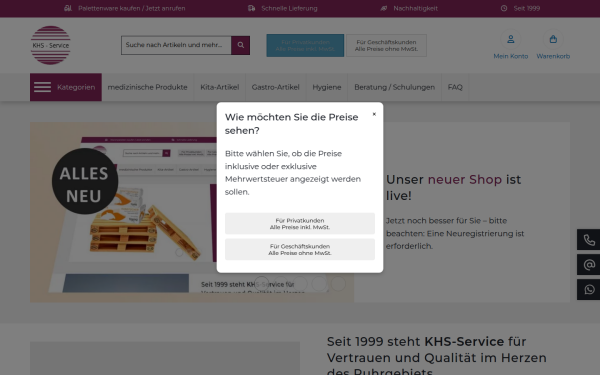The width and height of the screenshot is (600, 375).
Task: Toggle header Für Geschäftskunden prices
Action: click(386, 46)
